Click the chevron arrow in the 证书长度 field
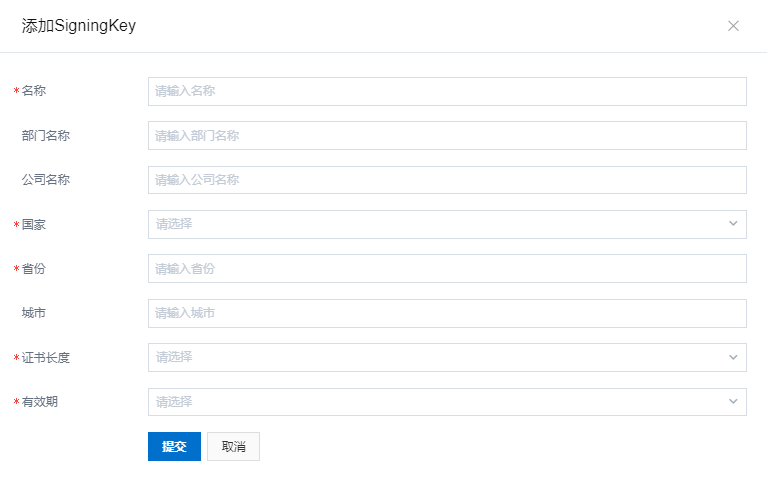Image resolution: width=767 pixels, height=479 pixels. (733, 357)
